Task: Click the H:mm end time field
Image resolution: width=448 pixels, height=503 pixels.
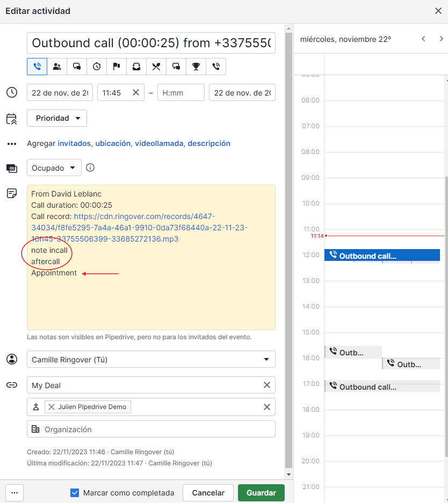Action: click(180, 92)
